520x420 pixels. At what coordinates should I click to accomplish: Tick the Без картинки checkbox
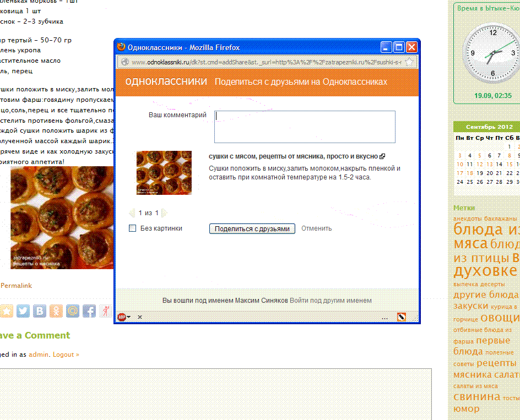[132, 228]
